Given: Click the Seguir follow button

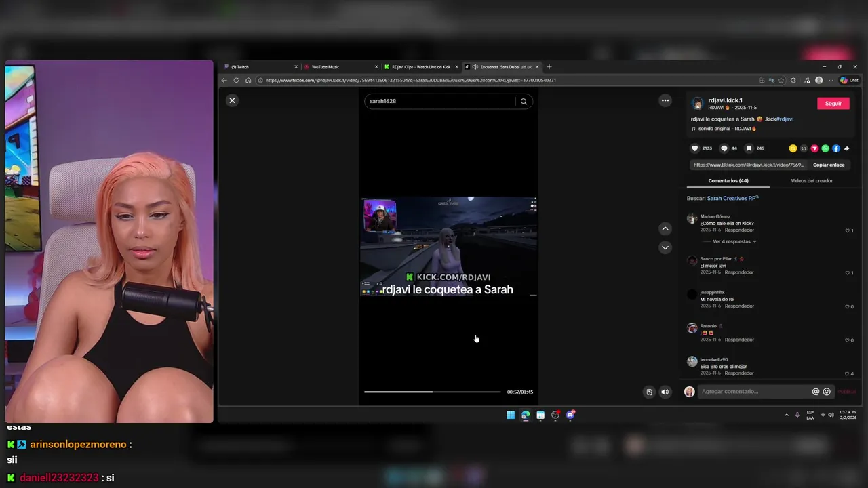Looking at the screenshot, I should [x=833, y=104].
